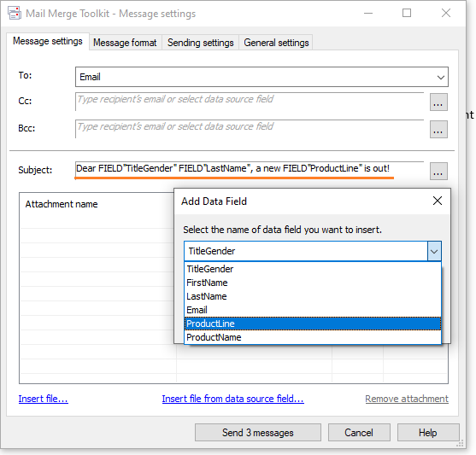Focus the Bcc recipient input field
This screenshot has height=455, width=476.
(250, 129)
